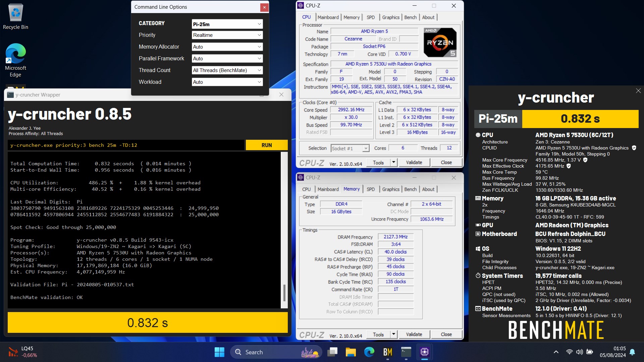Open File Explorer from the taskbar

351,352
